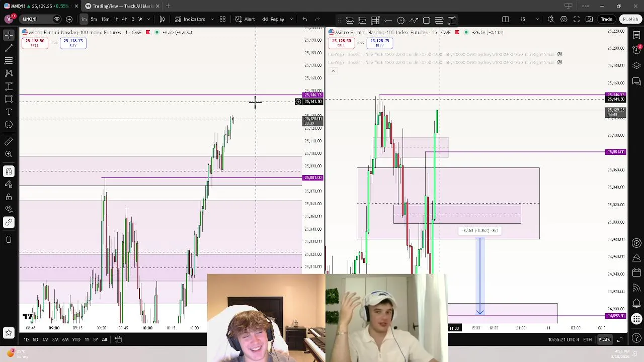The width and height of the screenshot is (644, 362).
Task: Toggle hide all drawings eye icon
Action: pyautogui.click(x=9, y=209)
